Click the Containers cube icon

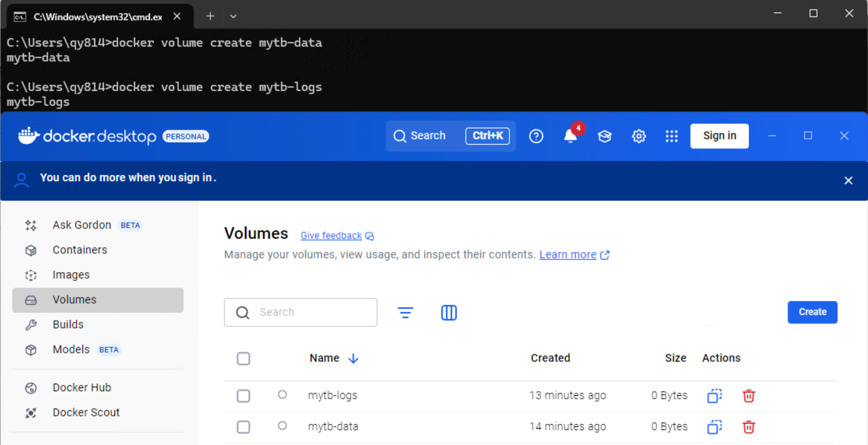[31, 250]
